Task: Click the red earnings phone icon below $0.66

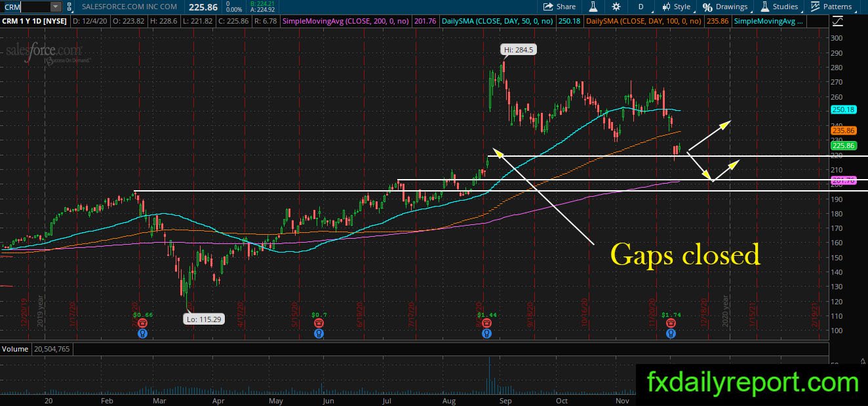Action: 143,323
